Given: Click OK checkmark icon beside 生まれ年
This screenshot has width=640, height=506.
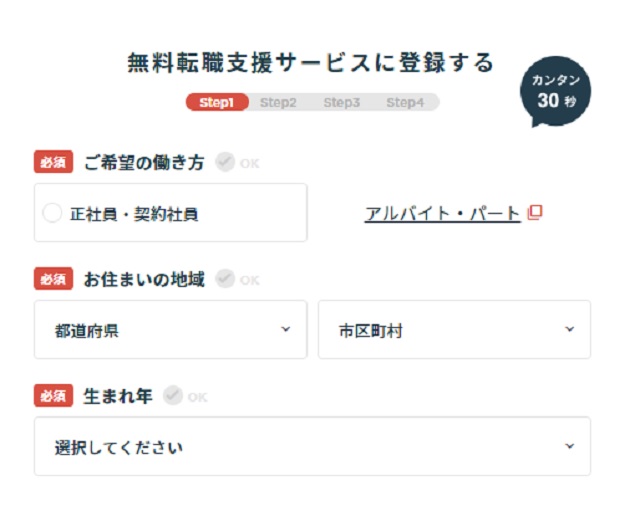Looking at the screenshot, I should coord(173,395).
